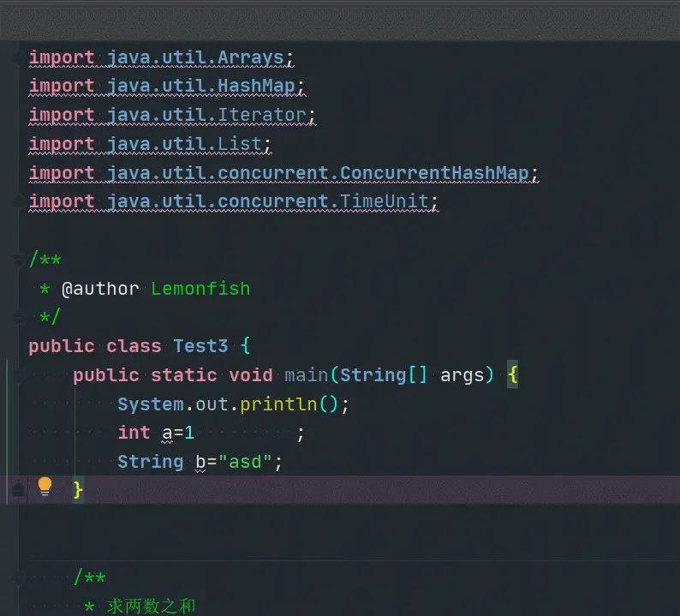
Task: Collapse the @author Javadoc comment fold marker
Action: (x=19, y=260)
